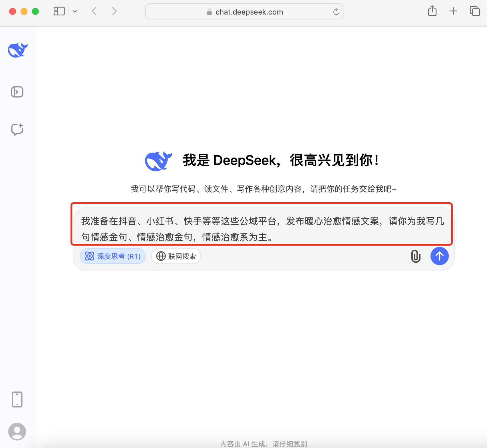Click the DeepSeek whale logo in sidebar

coord(18,50)
